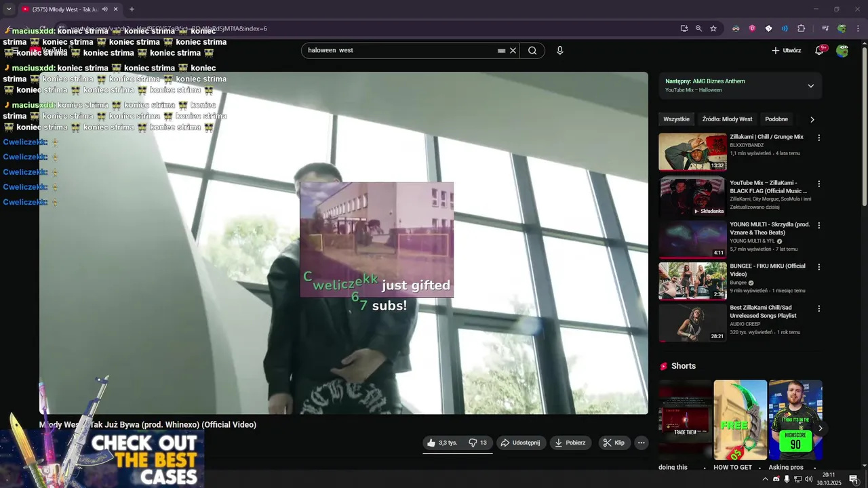Select the Wszystkie filter chip
868x488 pixels.
click(676, 119)
